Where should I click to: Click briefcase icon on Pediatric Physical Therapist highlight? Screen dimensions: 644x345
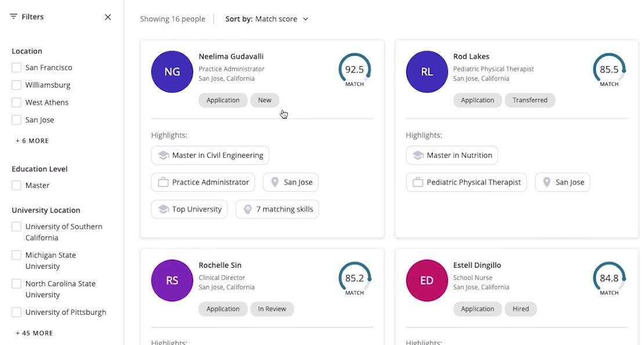(418, 182)
